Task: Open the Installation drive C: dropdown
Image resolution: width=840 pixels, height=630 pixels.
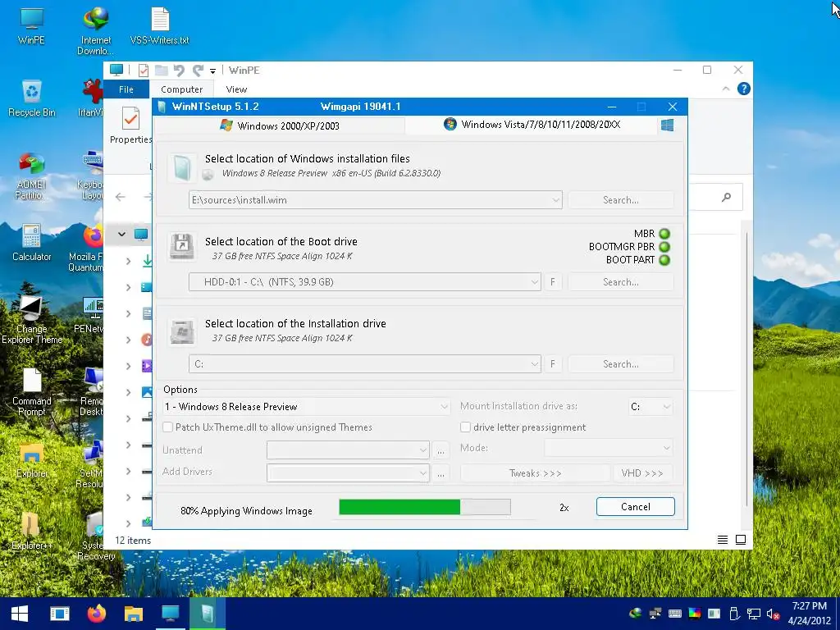Action: pyautogui.click(x=534, y=363)
